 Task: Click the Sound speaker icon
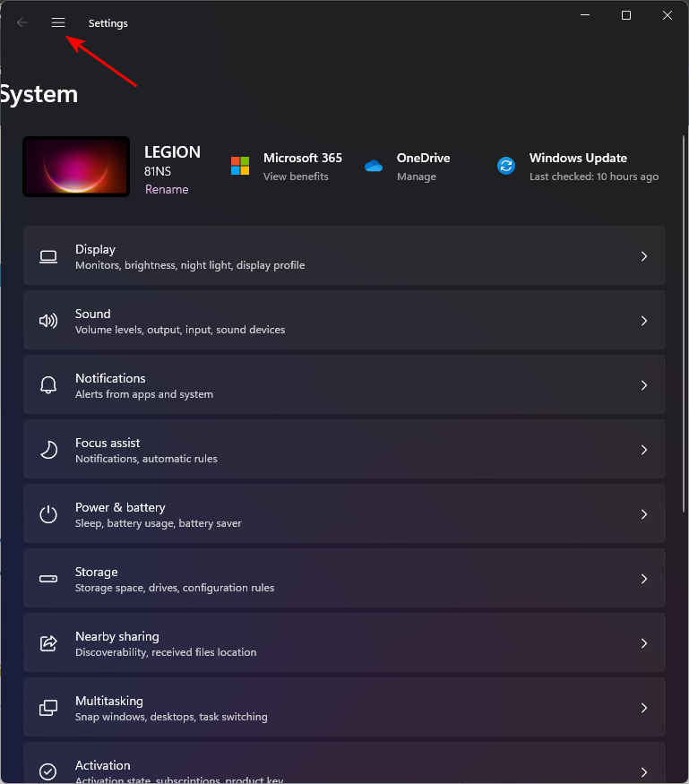click(48, 321)
